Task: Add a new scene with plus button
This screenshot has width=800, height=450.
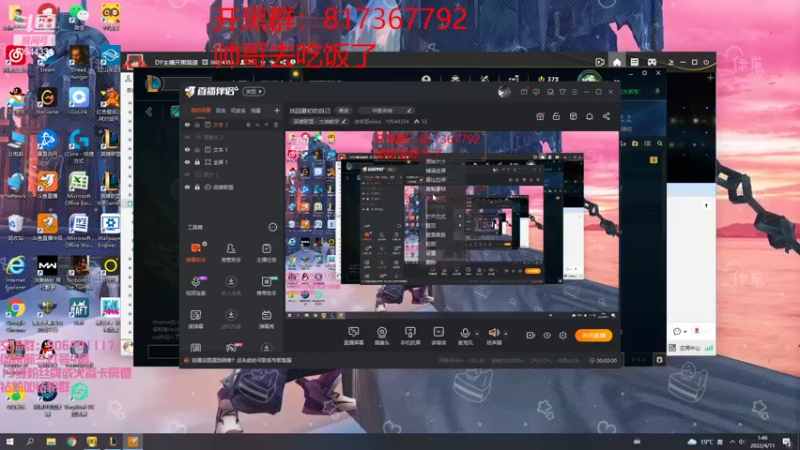Action: [x=277, y=110]
